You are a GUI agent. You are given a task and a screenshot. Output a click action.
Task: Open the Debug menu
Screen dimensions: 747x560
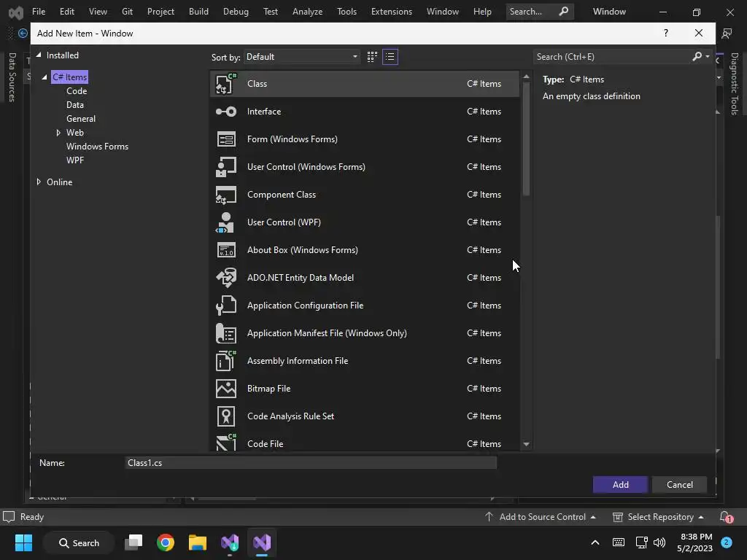pyautogui.click(x=236, y=12)
